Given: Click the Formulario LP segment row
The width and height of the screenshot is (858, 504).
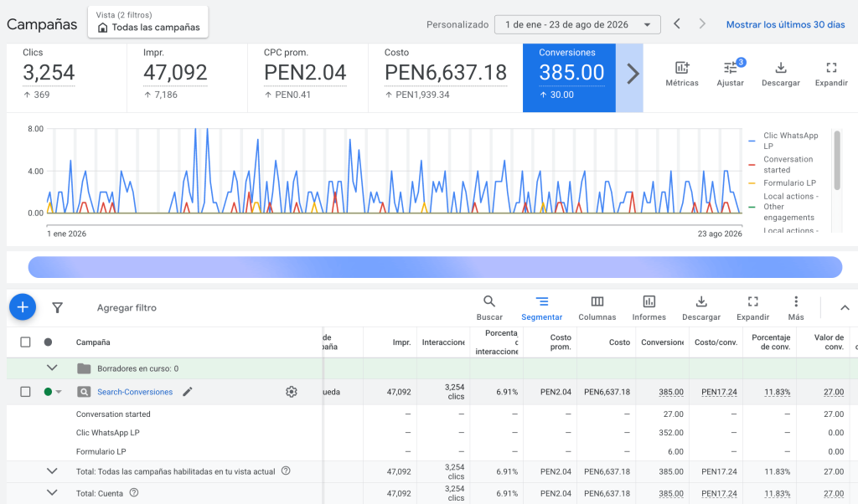Looking at the screenshot, I should coord(101,451).
